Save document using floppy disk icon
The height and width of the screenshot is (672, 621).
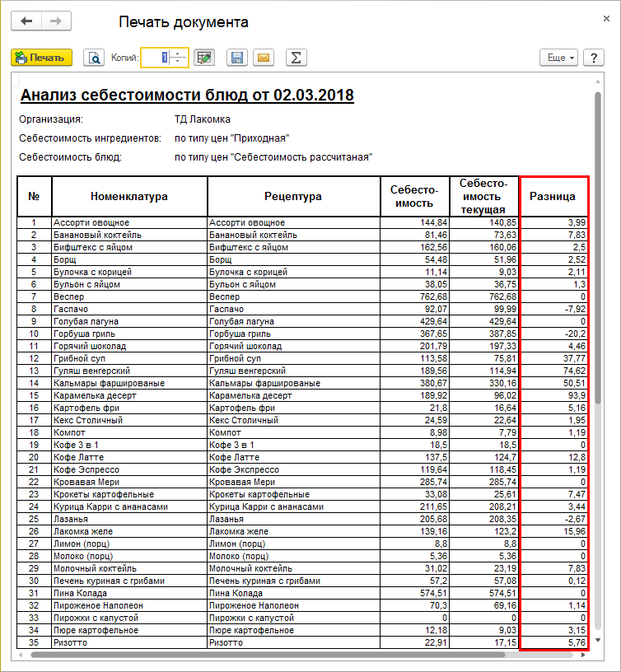point(237,58)
